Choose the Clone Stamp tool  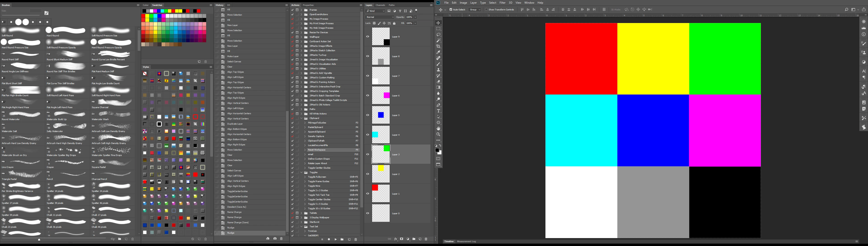[x=438, y=70]
